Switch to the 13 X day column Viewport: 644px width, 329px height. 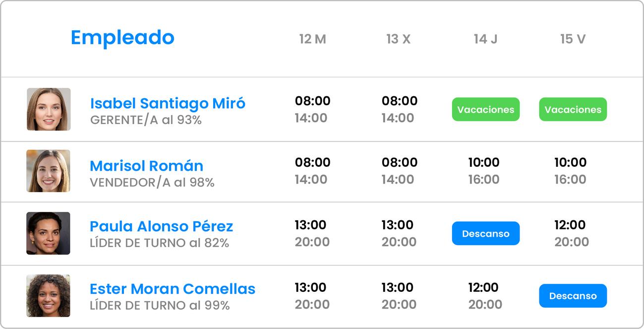click(398, 39)
